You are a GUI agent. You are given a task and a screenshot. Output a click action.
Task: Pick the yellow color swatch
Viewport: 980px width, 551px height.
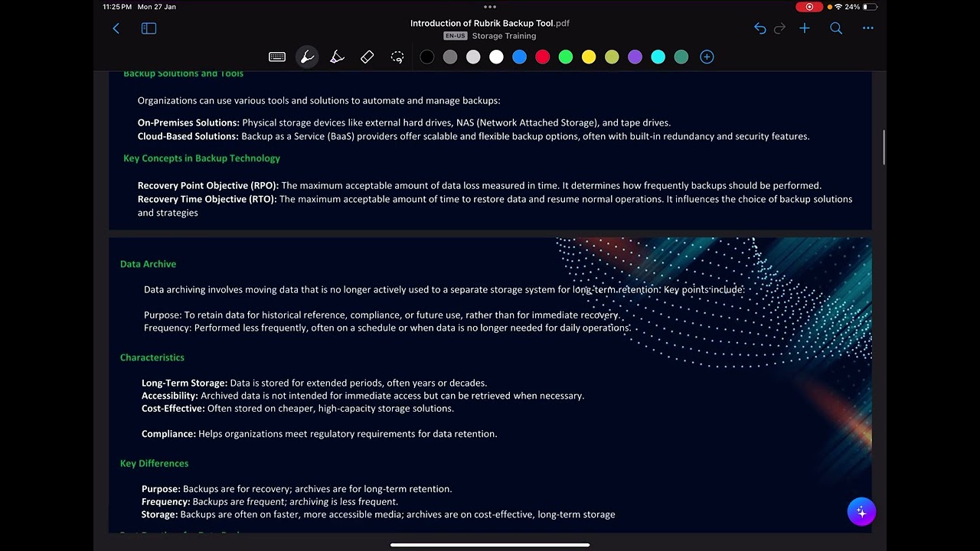click(589, 57)
